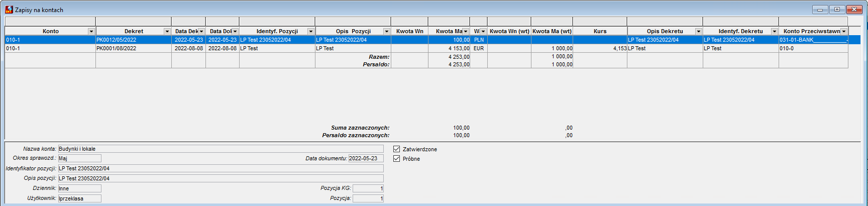Click the 4 153,00 amount cell
This screenshot has height=206, width=868.
(x=449, y=48)
